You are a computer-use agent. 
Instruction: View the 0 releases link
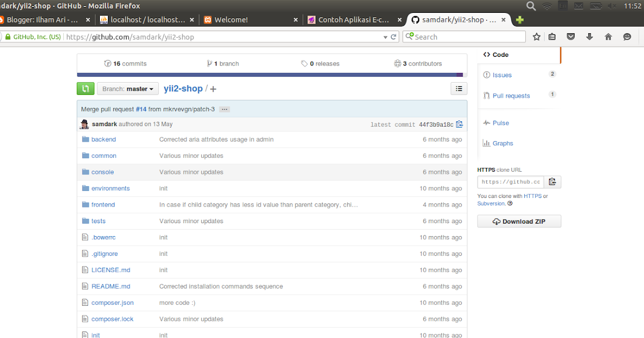(x=320, y=64)
